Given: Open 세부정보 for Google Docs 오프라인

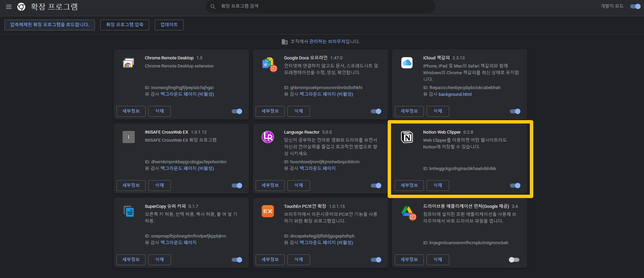Looking at the screenshot, I should coord(270,111).
